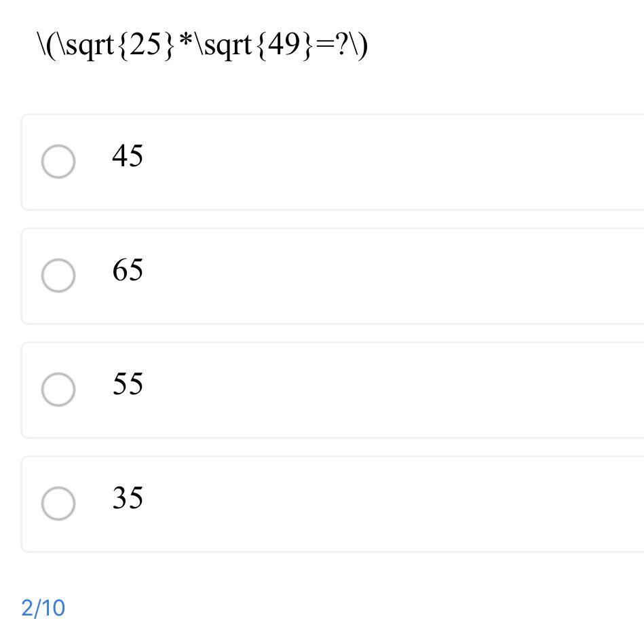
Task: Click the asterisk in the question formula
Action: (185, 44)
